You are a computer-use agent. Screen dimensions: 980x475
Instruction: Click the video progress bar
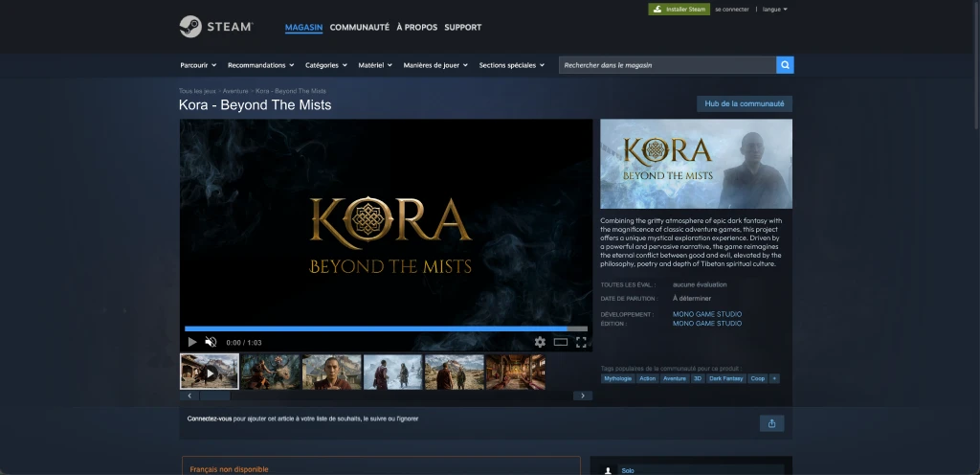pos(387,328)
